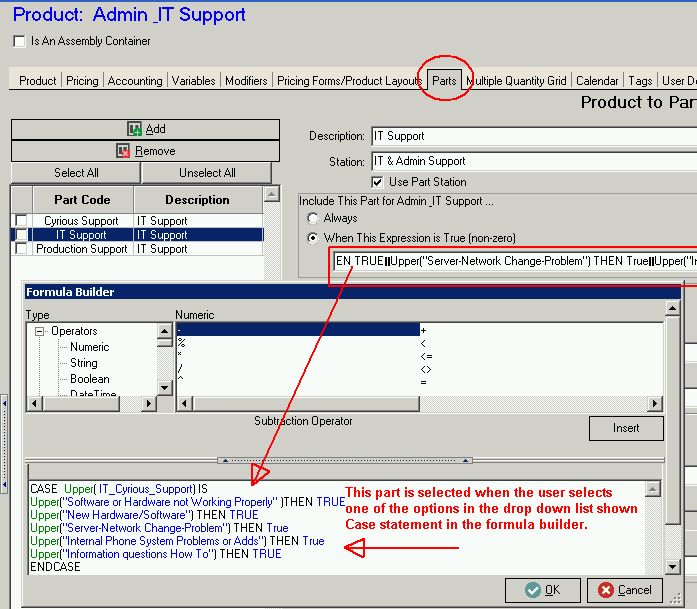Select Boolean in the Type tree
The width and height of the screenshot is (697, 609).
coord(89,379)
